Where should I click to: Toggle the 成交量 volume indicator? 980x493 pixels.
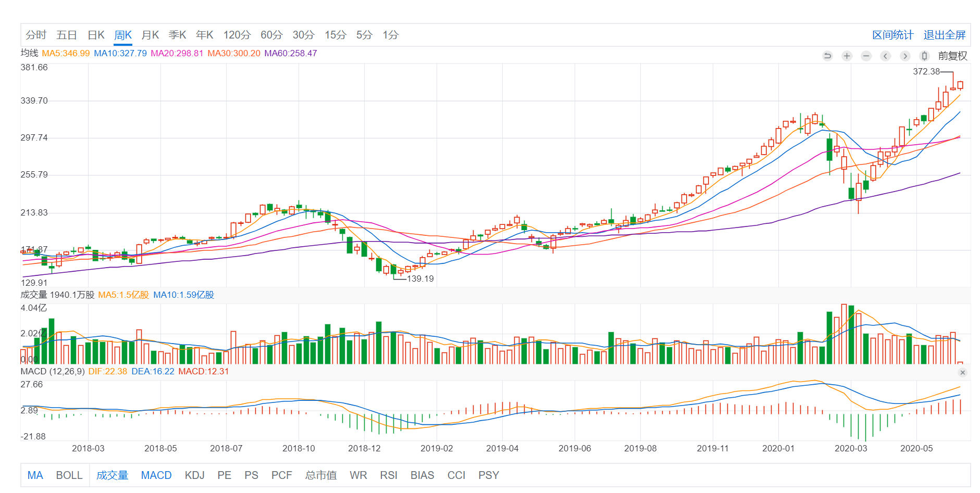click(112, 475)
